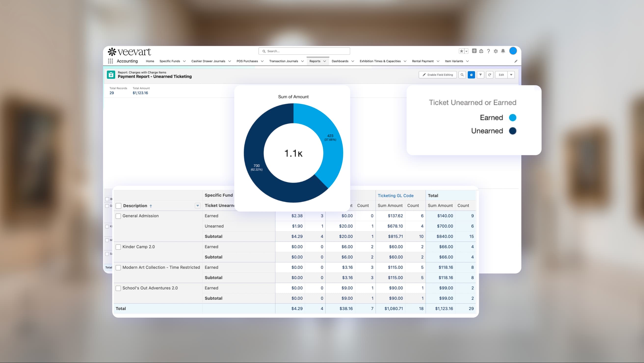Screen dimensions: 644x363
Task: Check the School's Out Adventures 2.0 checkbox
Action: (x=118, y=288)
